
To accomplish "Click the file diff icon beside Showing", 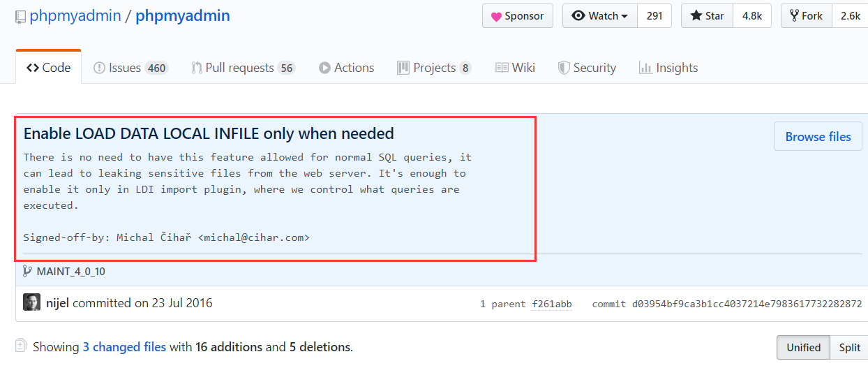I will [x=21, y=346].
